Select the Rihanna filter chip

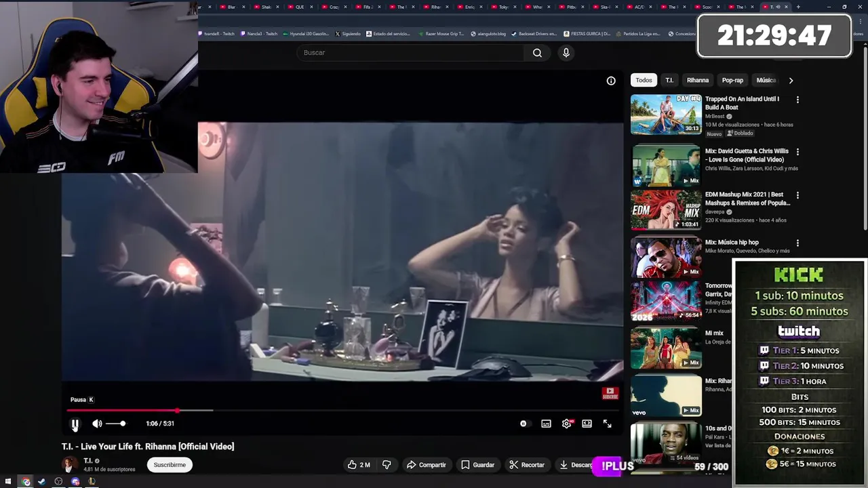point(698,80)
